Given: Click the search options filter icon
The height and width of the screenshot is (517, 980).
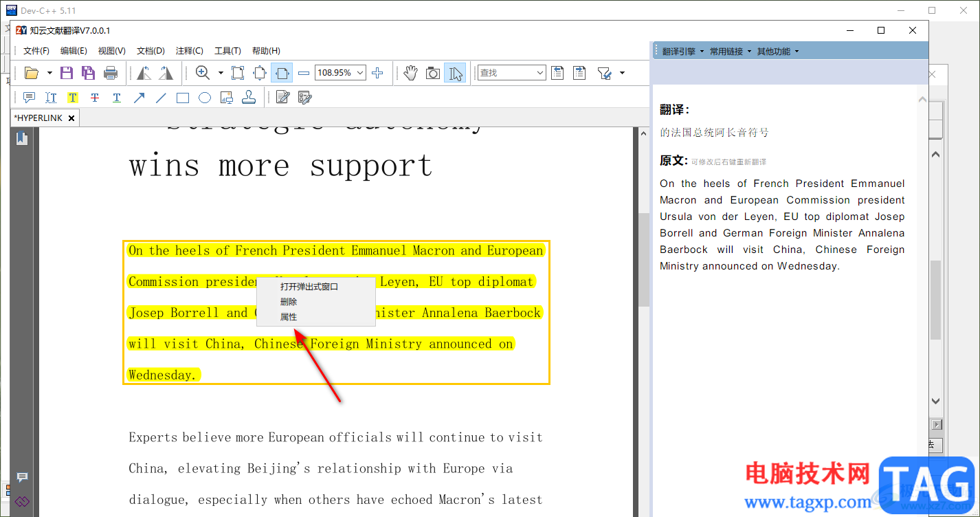Looking at the screenshot, I should pos(605,73).
